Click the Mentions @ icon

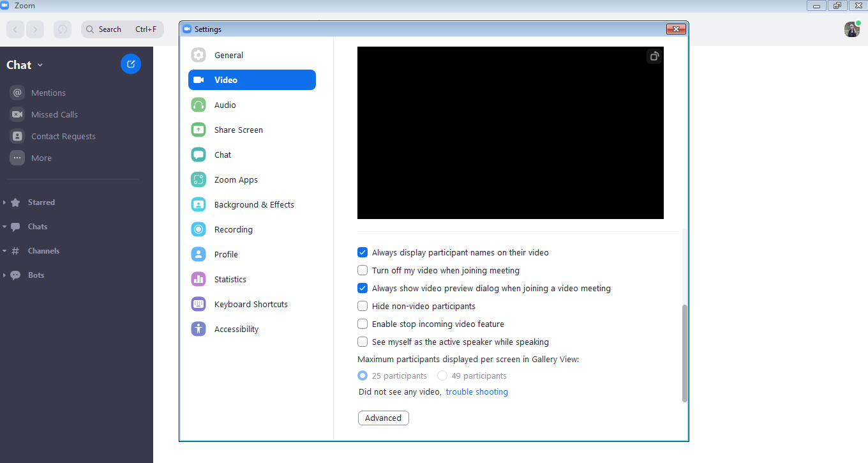(17, 93)
